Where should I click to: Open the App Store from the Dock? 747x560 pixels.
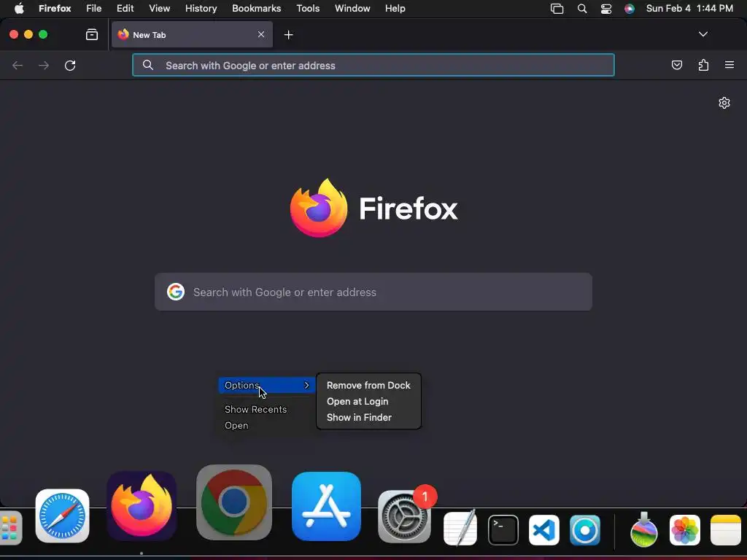click(326, 506)
